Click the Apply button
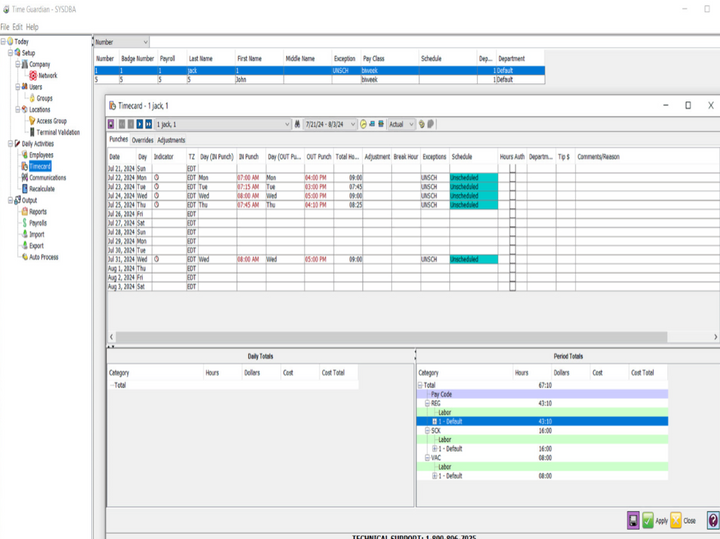The width and height of the screenshot is (720, 539). [x=654, y=520]
